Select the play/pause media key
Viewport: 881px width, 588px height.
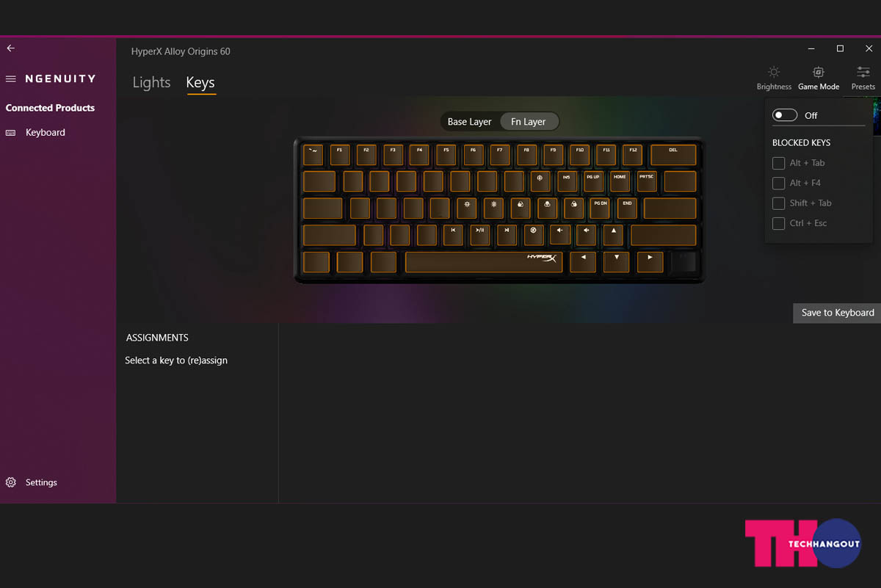479,235
